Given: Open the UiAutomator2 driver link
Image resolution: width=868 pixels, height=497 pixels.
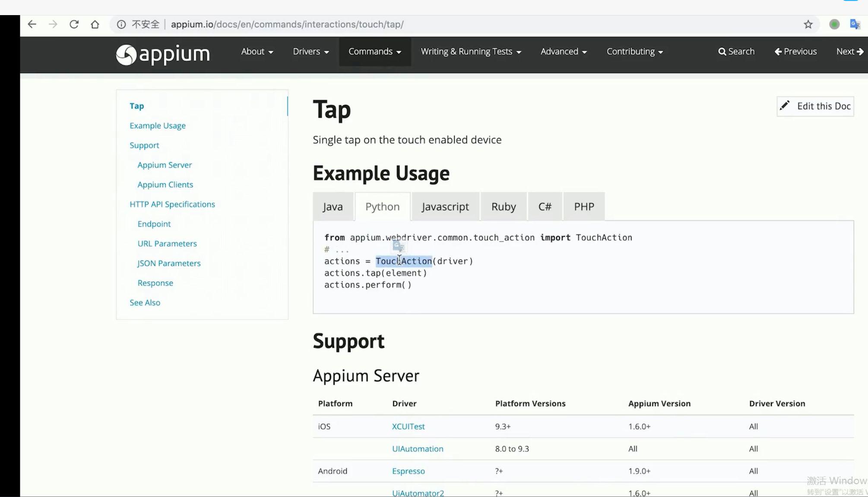Looking at the screenshot, I should click(x=418, y=493).
